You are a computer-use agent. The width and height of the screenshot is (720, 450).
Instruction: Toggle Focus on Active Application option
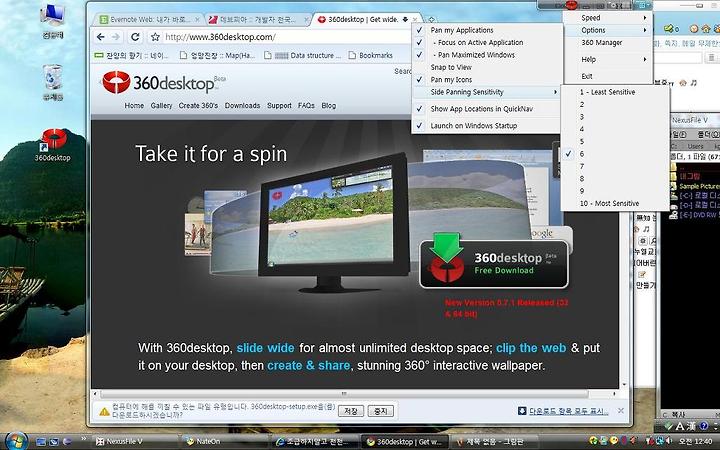[487, 42]
